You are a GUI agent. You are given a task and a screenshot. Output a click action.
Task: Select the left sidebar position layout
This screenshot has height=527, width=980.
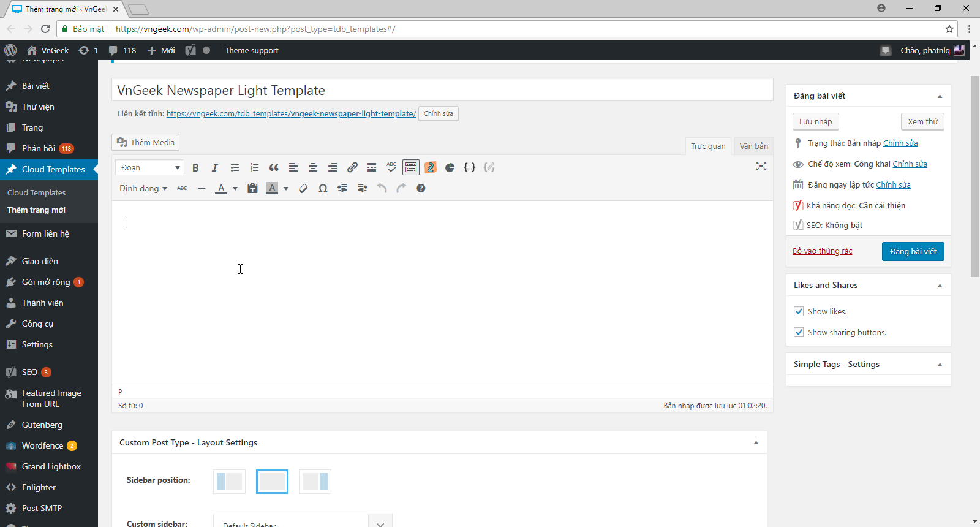tap(229, 482)
